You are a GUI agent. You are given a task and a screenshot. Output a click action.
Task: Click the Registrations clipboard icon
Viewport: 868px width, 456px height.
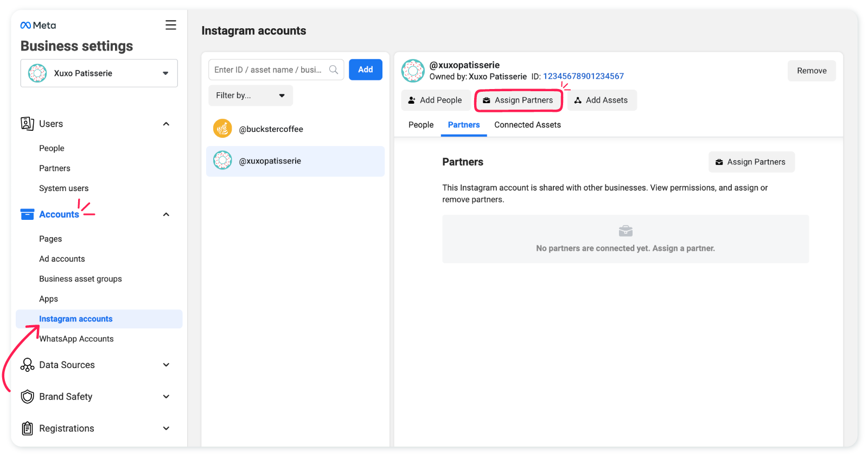click(27, 428)
